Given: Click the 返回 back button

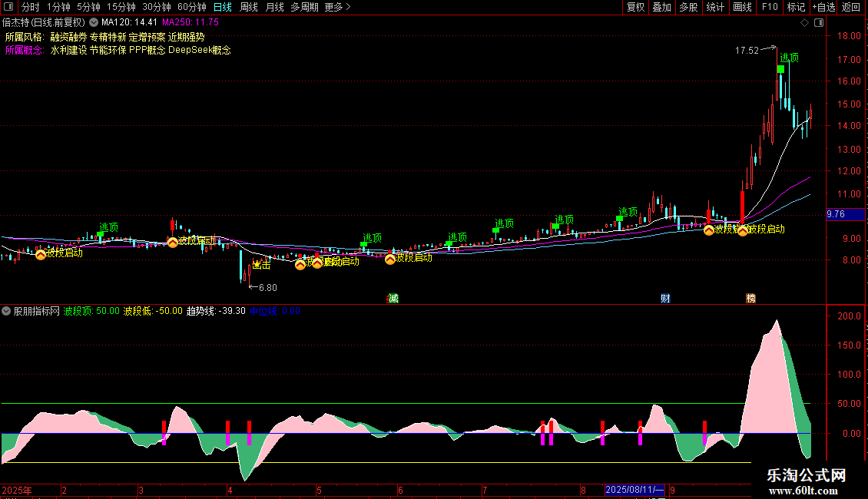Looking at the screenshot, I should click(x=851, y=7).
